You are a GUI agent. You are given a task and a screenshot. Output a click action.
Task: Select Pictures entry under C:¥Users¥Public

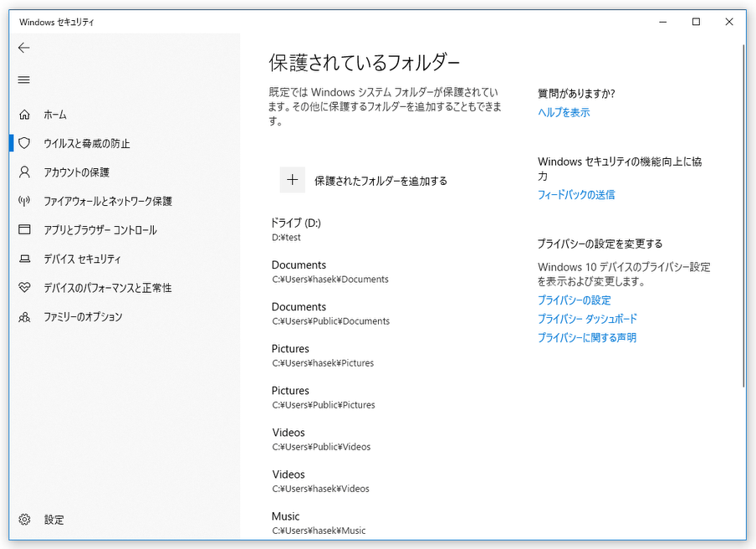coord(324,398)
